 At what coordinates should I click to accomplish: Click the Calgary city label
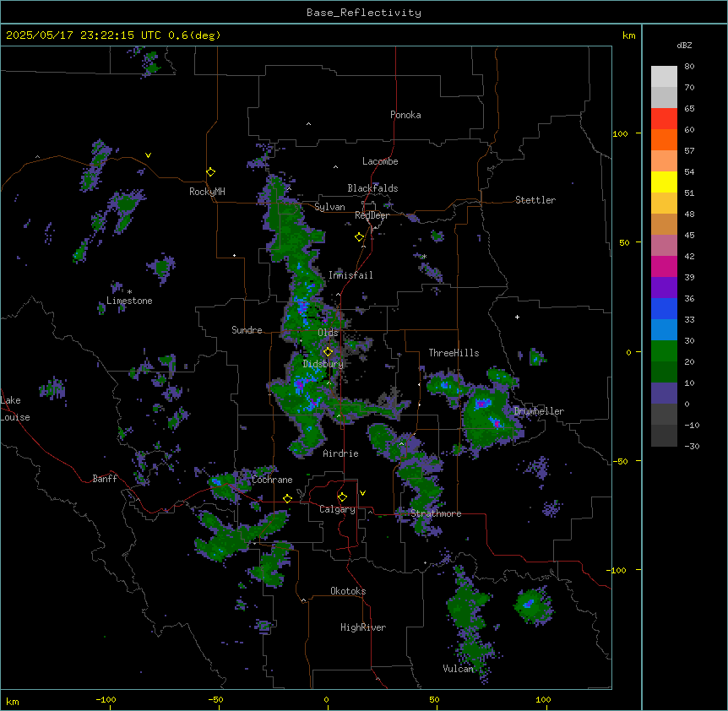pyautogui.click(x=337, y=509)
